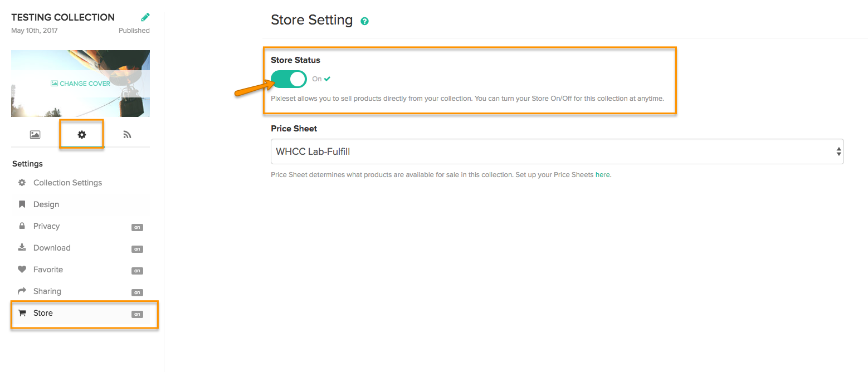Viewport: 868px width, 372px height.
Task: Open Collection Settings in sidebar
Action: [80, 183]
